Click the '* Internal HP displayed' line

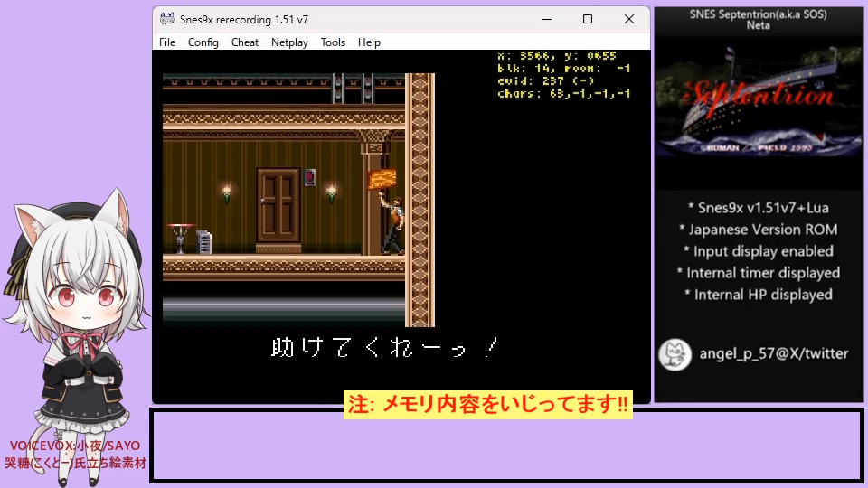pos(759,295)
